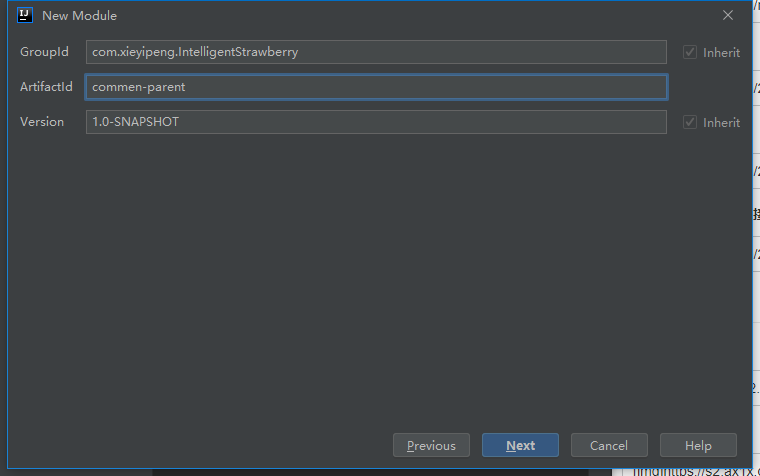Click the Inherit label beside Version field
Screen dimensions: 760x476
click(721, 122)
